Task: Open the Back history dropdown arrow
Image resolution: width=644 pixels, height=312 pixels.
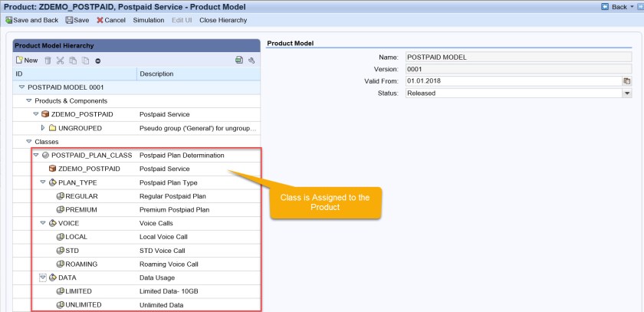Action: [632, 7]
